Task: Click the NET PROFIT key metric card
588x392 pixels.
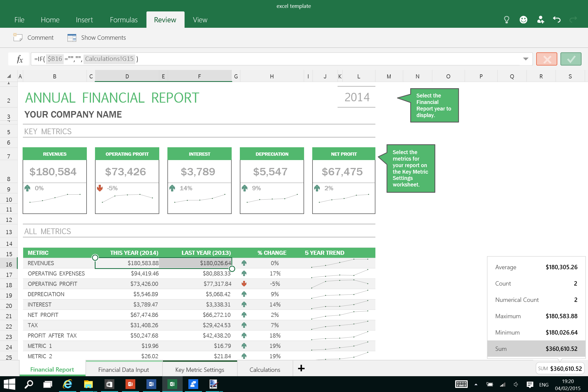Action: [344, 180]
